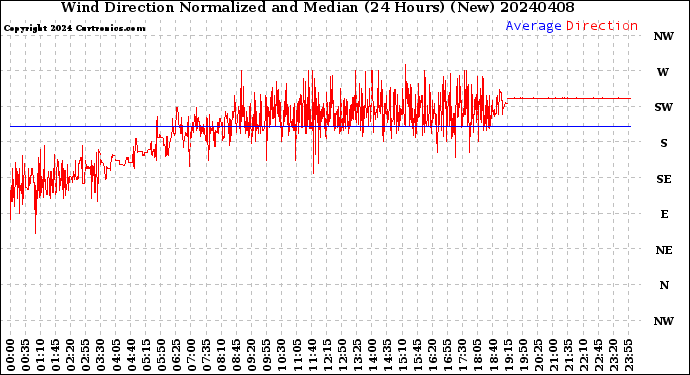Click the 01:10 time label
Image resolution: width=690 pixels, height=375 pixels.
[x=41, y=355]
